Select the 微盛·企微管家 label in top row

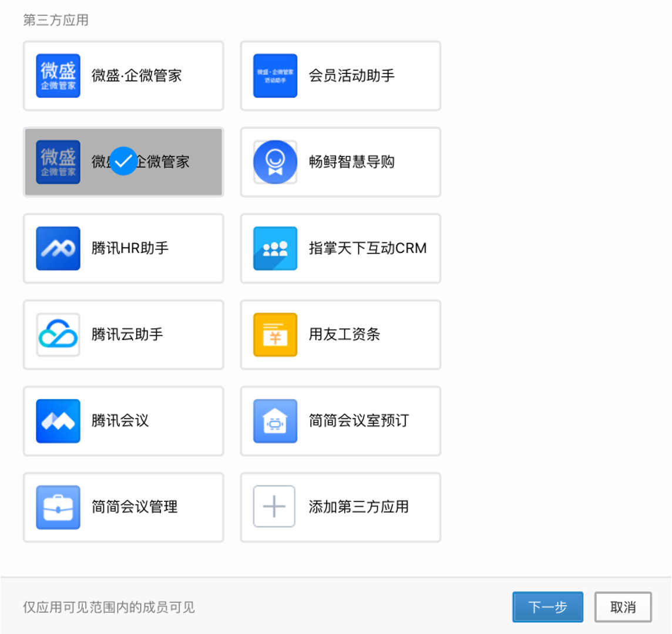pyautogui.click(x=137, y=76)
